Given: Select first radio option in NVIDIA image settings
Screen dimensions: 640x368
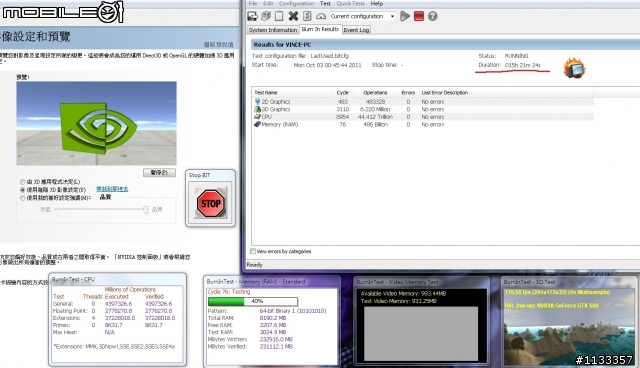Looking at the screenshot, I should (22, 182).
